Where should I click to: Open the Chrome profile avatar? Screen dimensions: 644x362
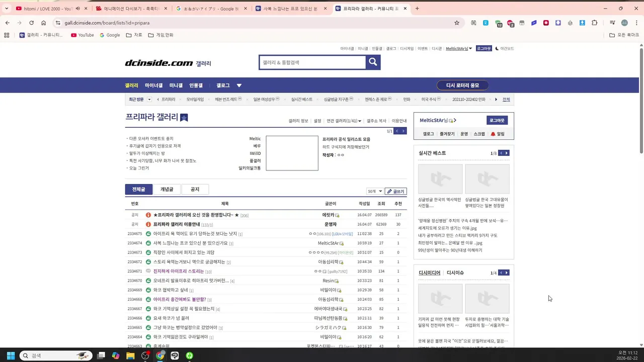pos(624,23)
